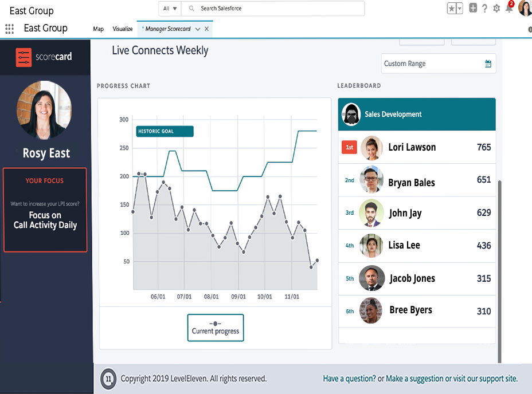Click the PROGRESS CHART section label
Viewport: 532px width, 394px height.
point(123,86)
